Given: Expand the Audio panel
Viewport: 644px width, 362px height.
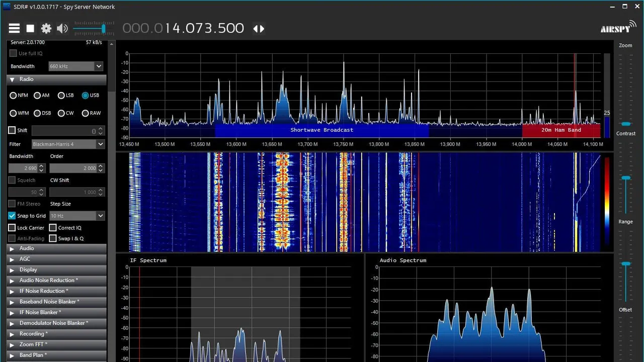Looking at the screenshot, I should tap(56, 248).
